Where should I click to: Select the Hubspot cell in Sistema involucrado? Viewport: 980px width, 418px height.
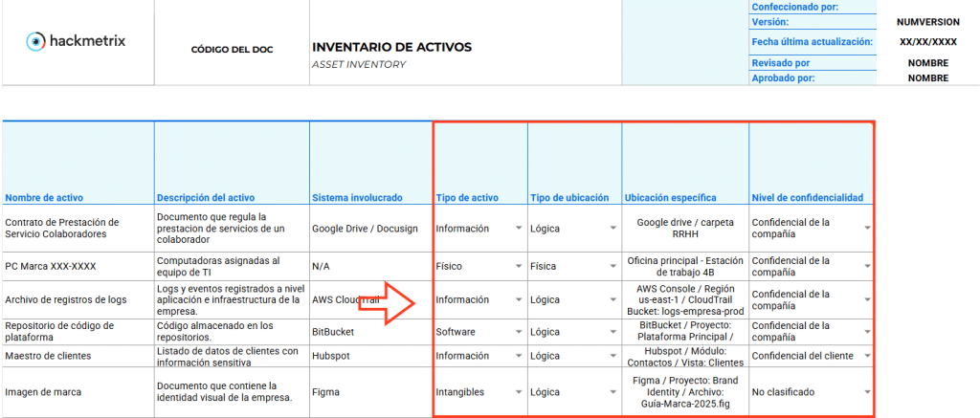point(332,357)
